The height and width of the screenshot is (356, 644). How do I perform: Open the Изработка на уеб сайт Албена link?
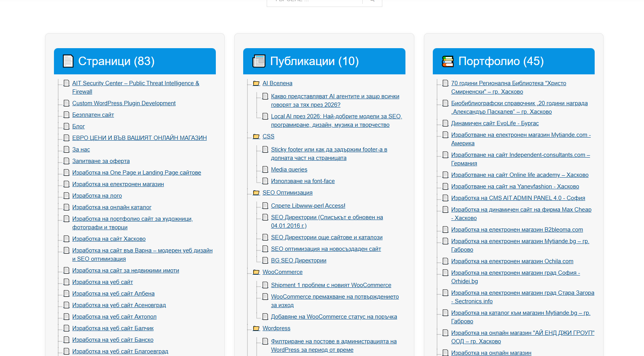113,294
